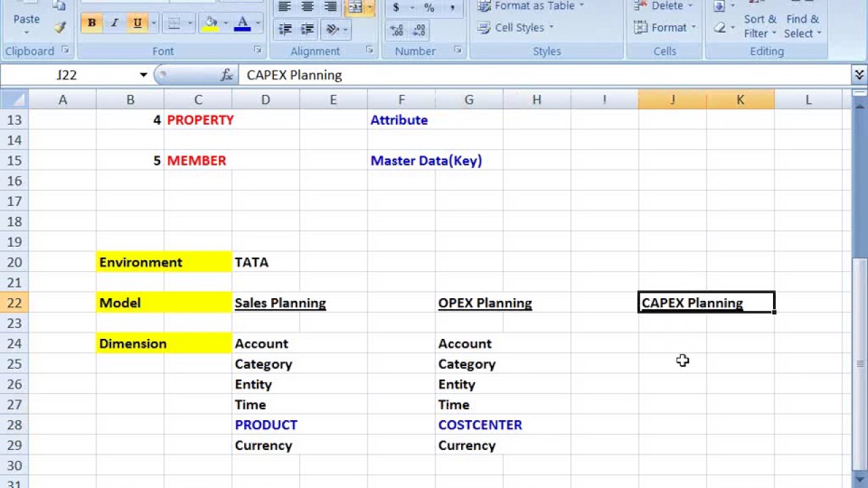The image size is (868, 488).
Task: Open the Merge and Center dropdown arrow
Action: click(370, 7)
